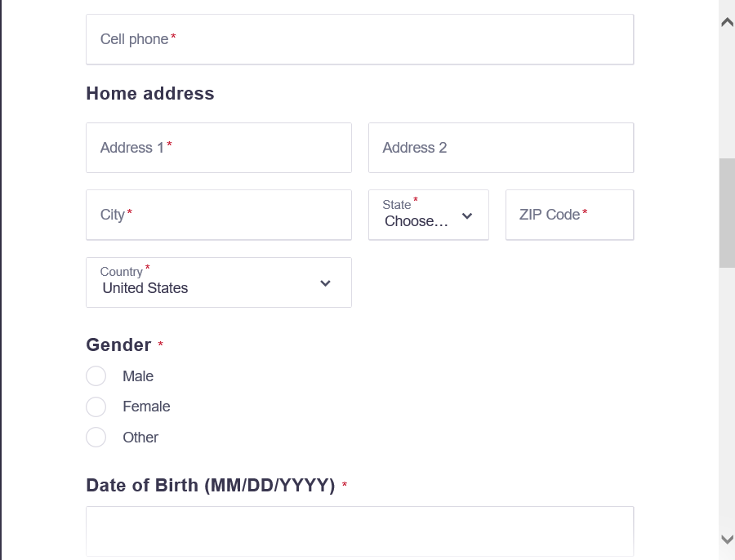This screenshot has width=735, height=560.
Task: Click the Cell phone input field
Action: (359, 39)
